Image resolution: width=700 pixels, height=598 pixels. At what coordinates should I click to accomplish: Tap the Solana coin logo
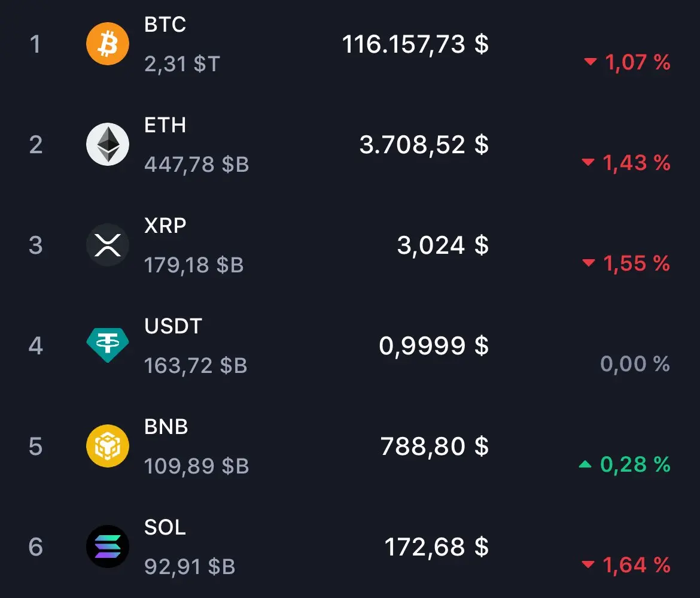(108, 546)
